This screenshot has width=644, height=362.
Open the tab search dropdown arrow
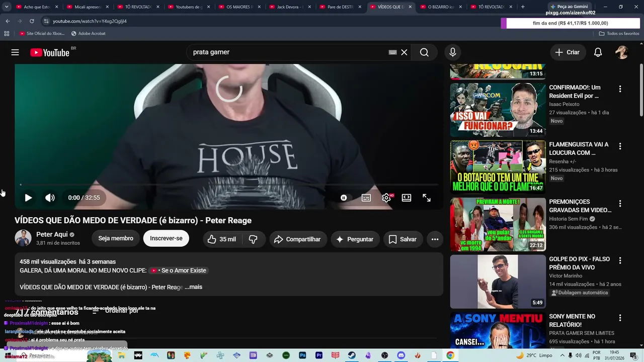pos(7,7)
